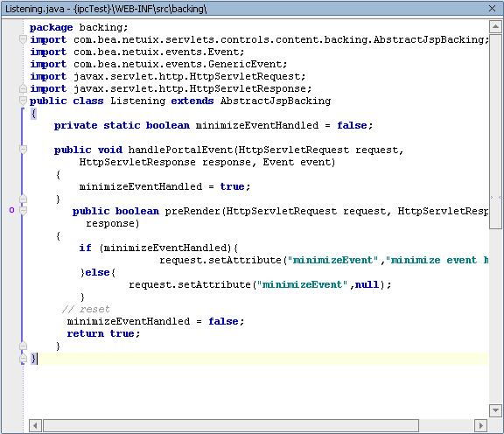Click the override marker icon beside preRender
This screenshot has height=434, width=504.
[x=12, y=210]
